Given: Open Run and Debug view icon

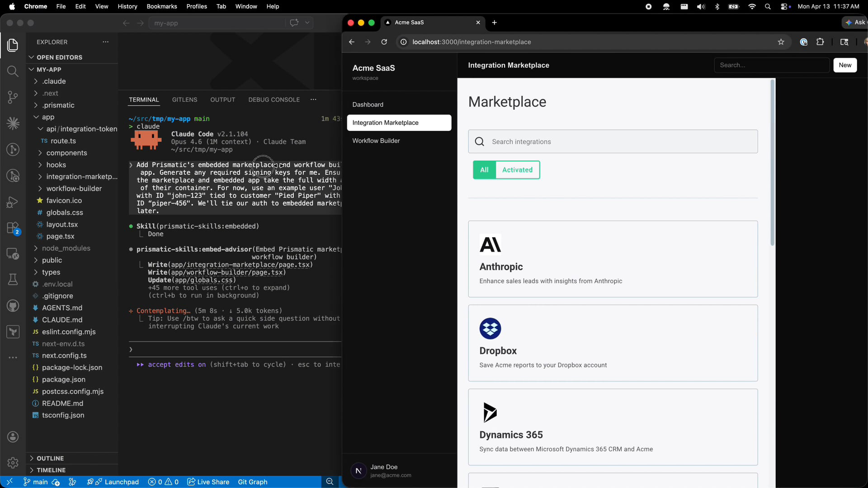Looking at the screenshot, I should tap(13, 202).
